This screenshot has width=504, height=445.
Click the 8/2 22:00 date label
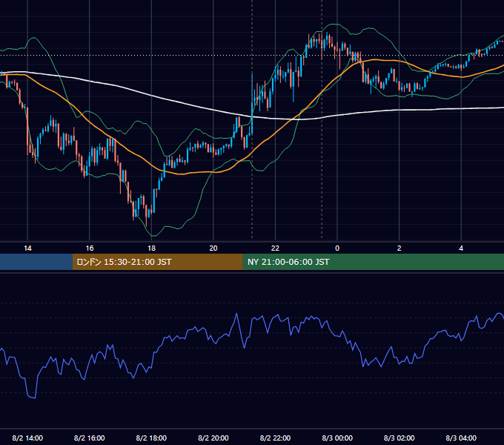[x=275, y=438]
